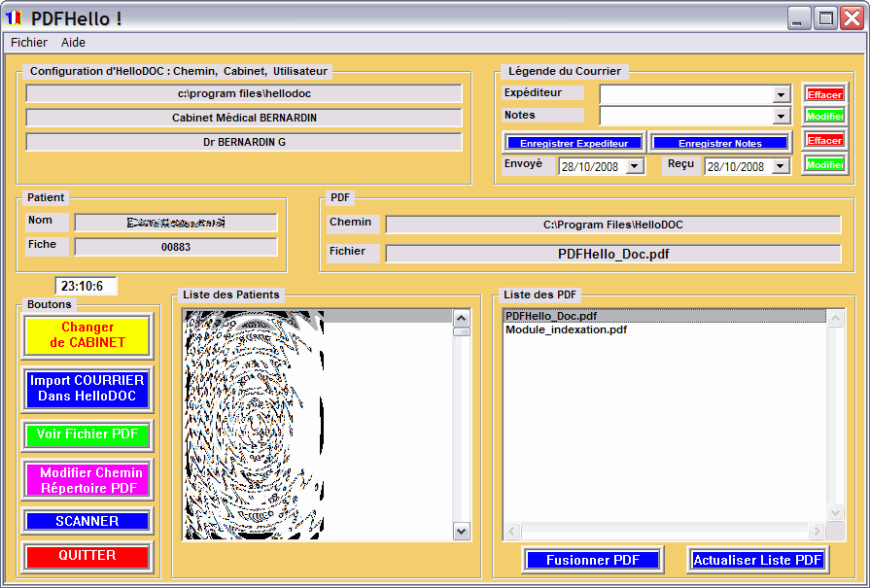Click Import COURRIER Dans HelloDOC button
Image resolution: width=870 pixels, height=588 pixels.
coord(87,389)
